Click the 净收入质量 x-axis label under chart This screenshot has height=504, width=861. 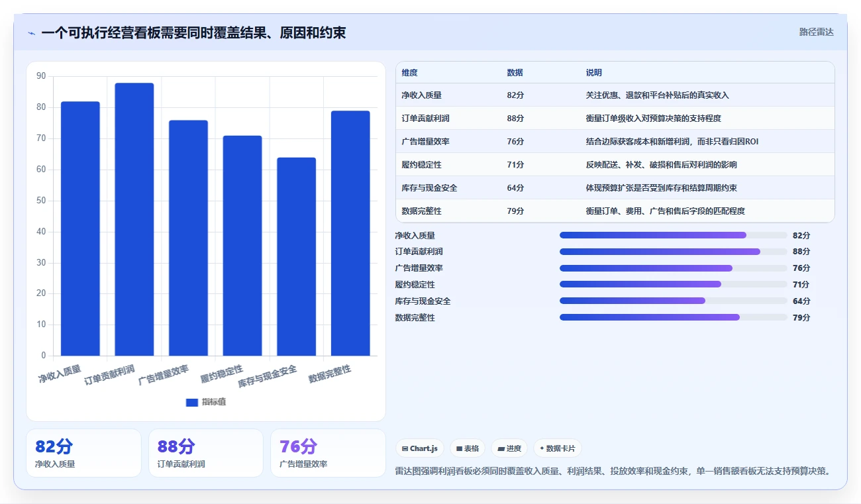(x=60, y=374)
